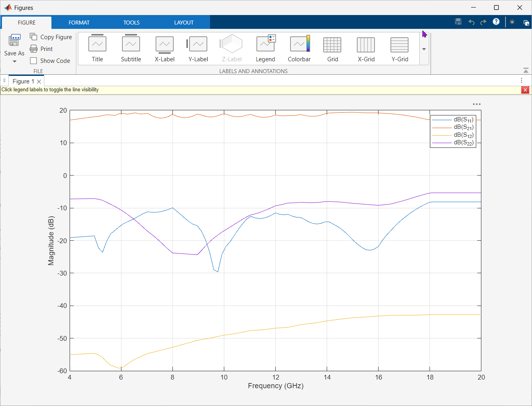Collapse the ribbon toolstrip
The width and height of the screenshot is (532, 406).
coord(526,70)
